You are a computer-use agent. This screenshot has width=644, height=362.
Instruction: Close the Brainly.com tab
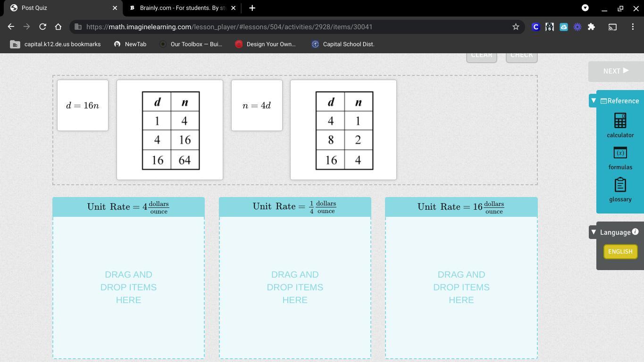coord(233,8)
